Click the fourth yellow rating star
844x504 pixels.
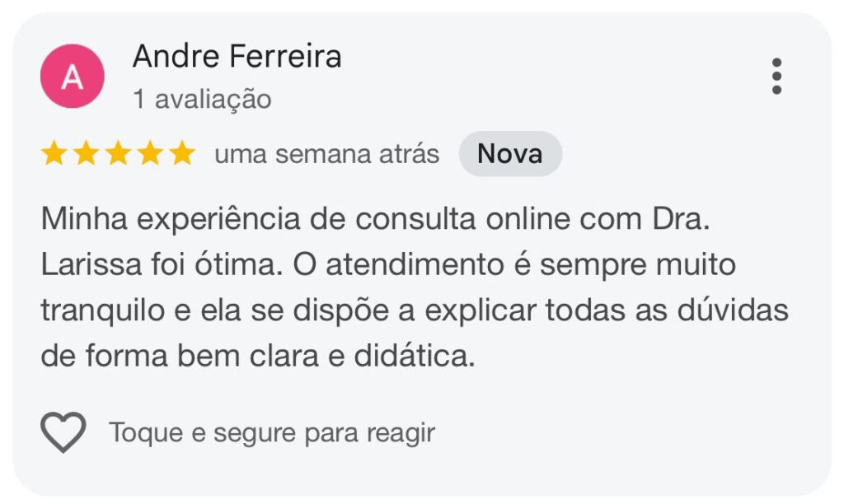point(149,154)
